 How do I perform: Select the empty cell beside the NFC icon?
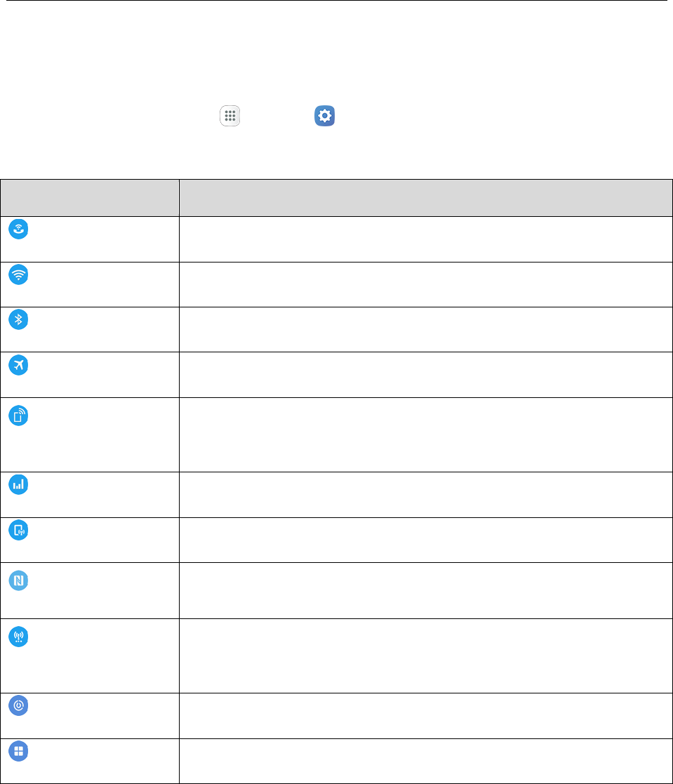(x=425, y=590)
